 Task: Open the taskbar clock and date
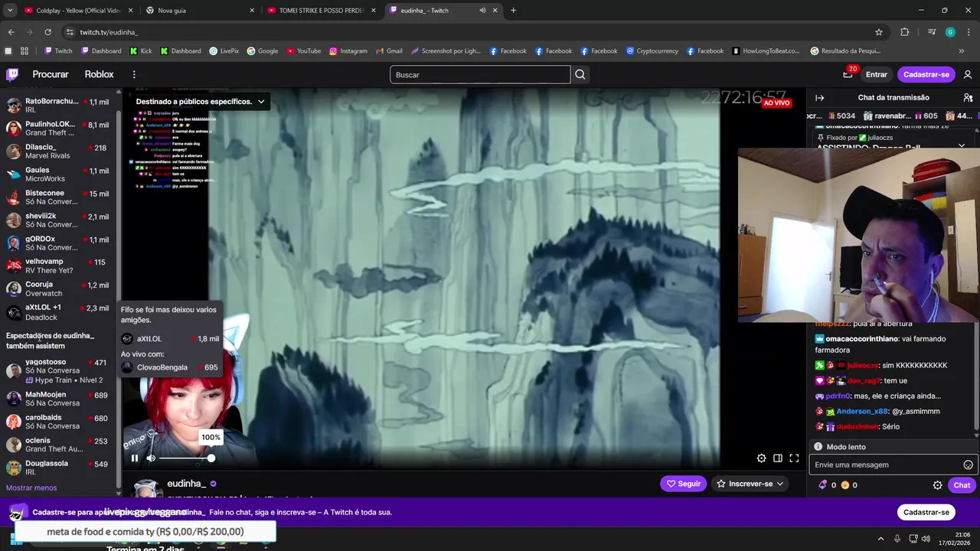tap(954, 539)
